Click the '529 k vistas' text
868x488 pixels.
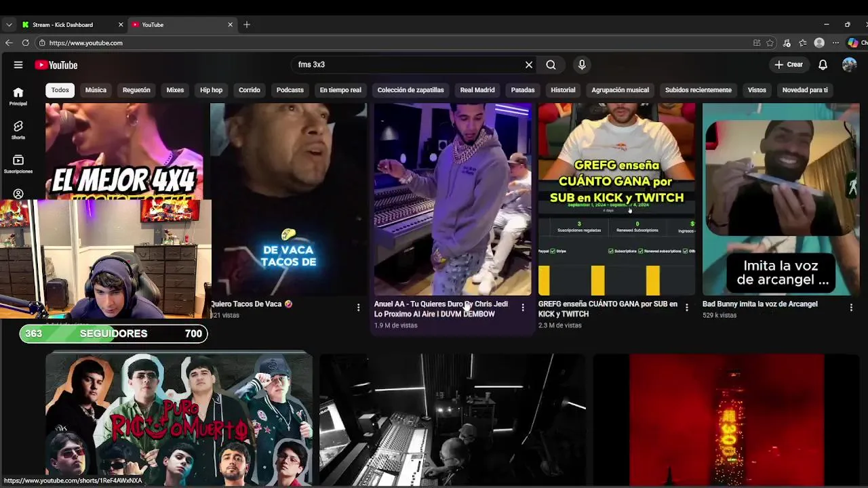[719, 315]
